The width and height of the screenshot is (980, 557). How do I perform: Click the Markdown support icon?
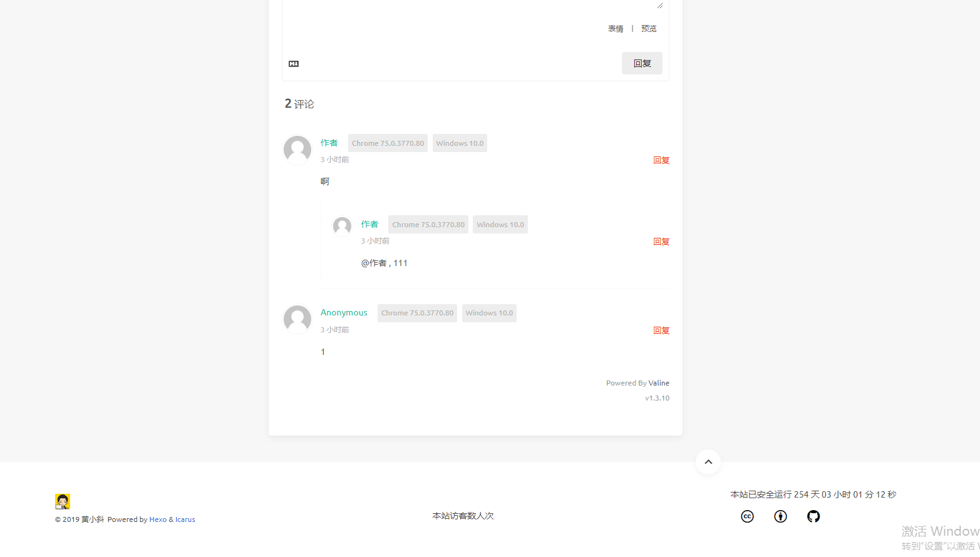point(294,64)
